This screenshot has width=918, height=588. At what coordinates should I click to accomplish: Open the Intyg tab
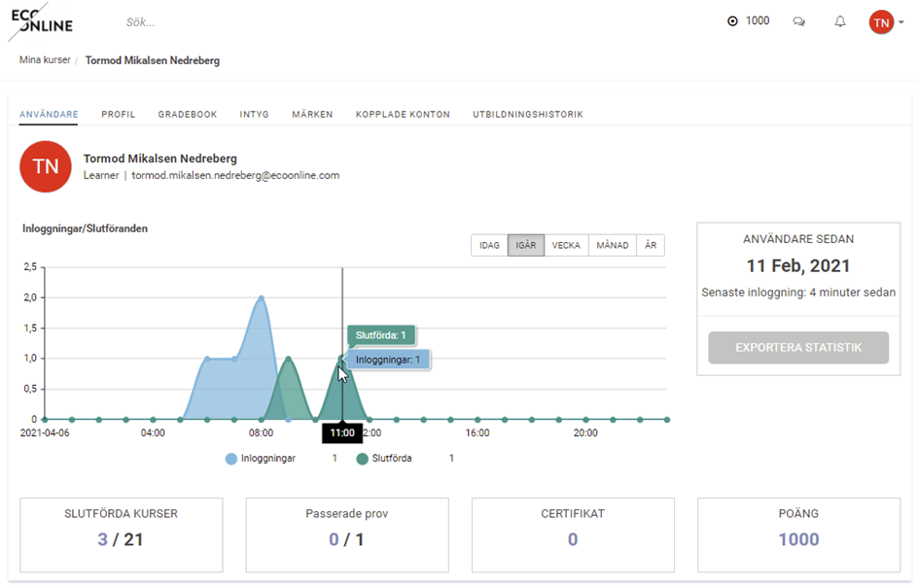[x=254, y=114]
